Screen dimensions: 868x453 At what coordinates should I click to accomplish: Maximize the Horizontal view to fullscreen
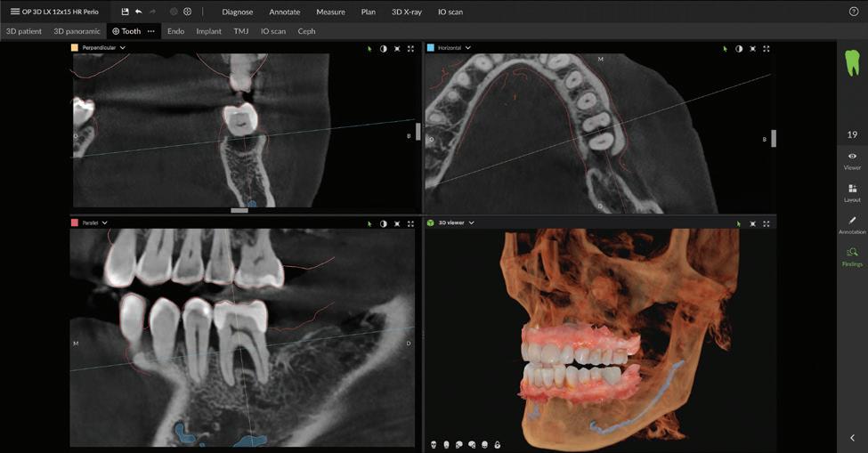(x=767, y=49)
